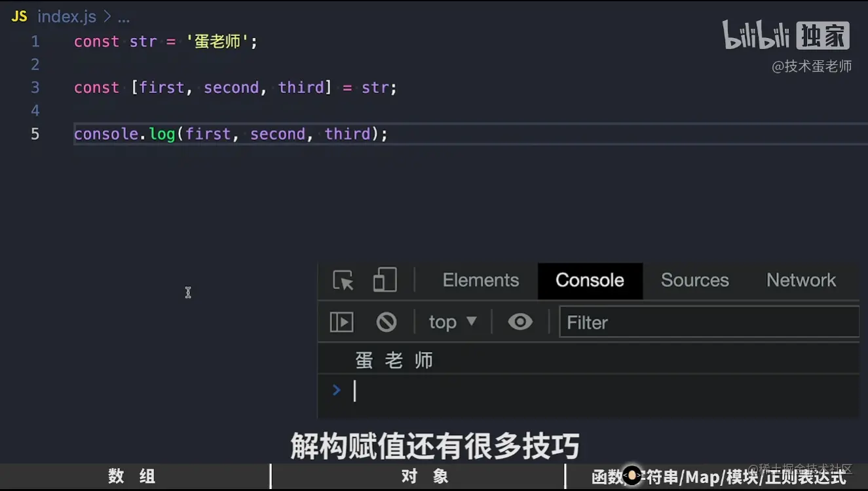
Task: Click the JS file icon in breadcrumb
Action: coord(20,16)
